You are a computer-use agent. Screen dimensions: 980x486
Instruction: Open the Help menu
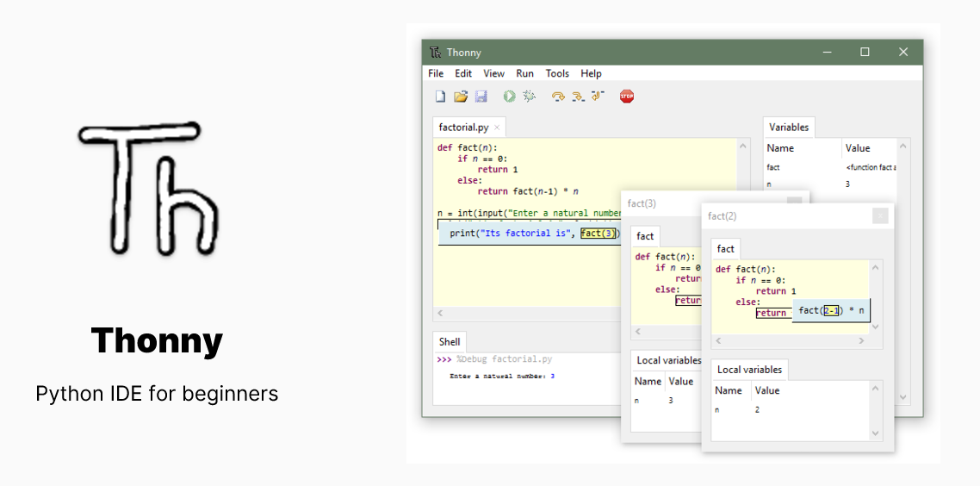pyautogui.click(x=591, y=73)
